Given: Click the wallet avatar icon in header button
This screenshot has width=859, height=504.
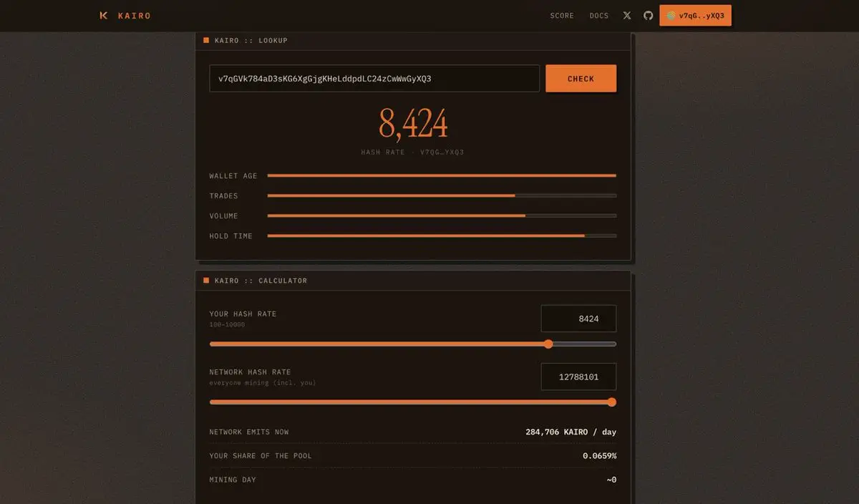Looking at the screenshot, I should 671,16.
